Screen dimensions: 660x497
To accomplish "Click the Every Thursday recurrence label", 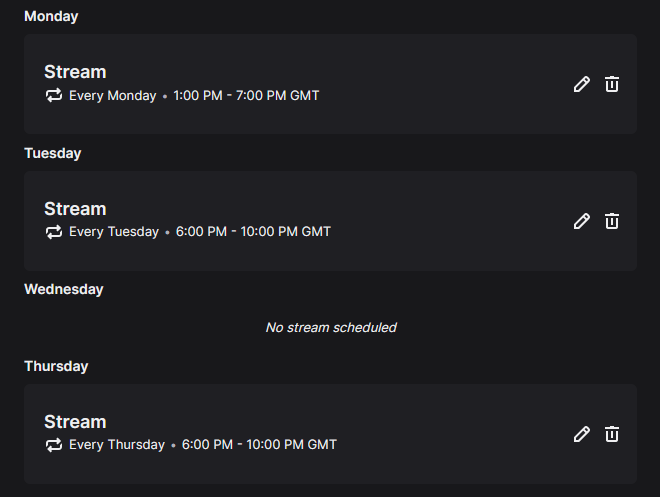I will 117,445.
